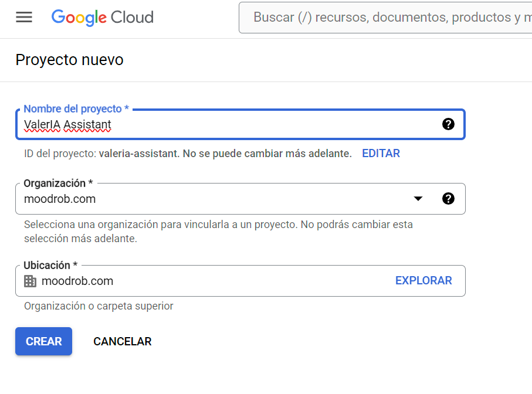Expand the Organización dropdown arrow
The height and width of the screenshot is (394, 532).
click(x=418, y=199)
